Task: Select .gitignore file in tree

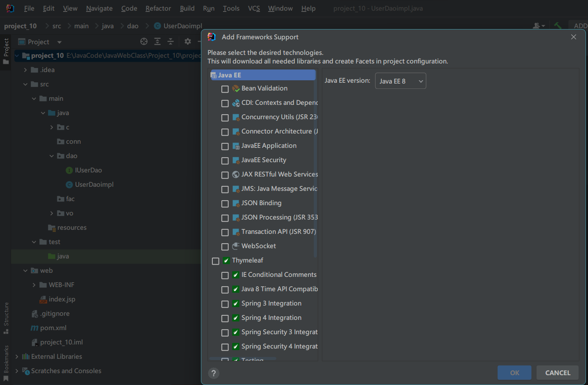Action: [50, 313]
